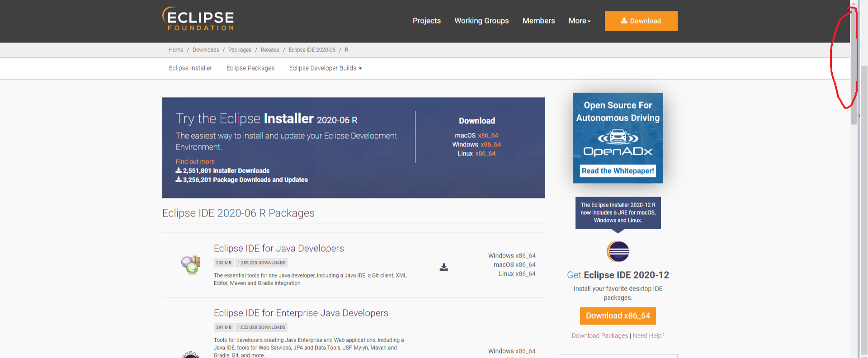The image size is (868, 358).
Task: Click the Need Help? link
Action: (649, 336)
